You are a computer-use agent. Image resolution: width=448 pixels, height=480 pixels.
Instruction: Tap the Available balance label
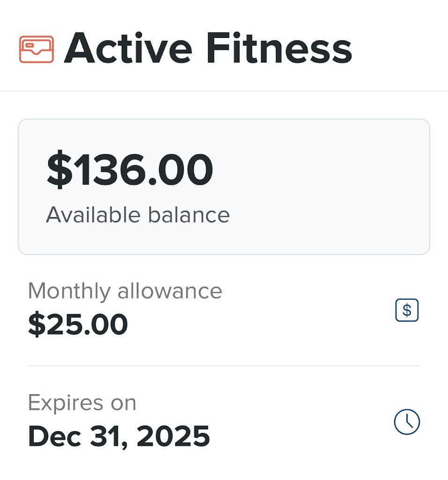[138, 215]
